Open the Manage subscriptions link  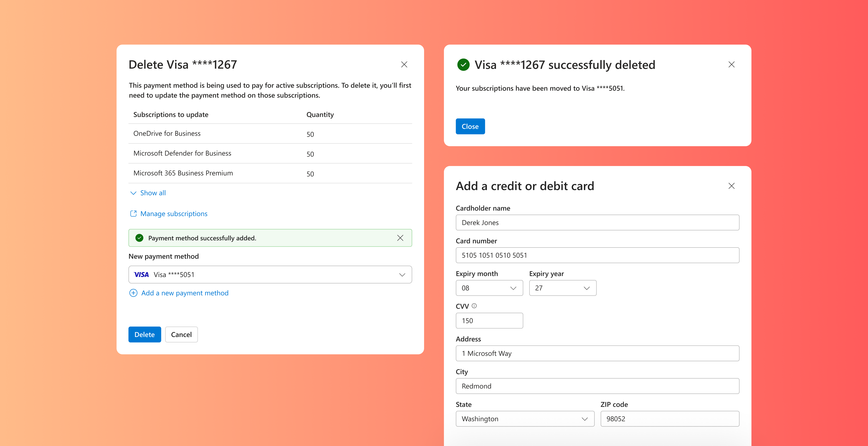pyautogui.click(x=174, y=214)
